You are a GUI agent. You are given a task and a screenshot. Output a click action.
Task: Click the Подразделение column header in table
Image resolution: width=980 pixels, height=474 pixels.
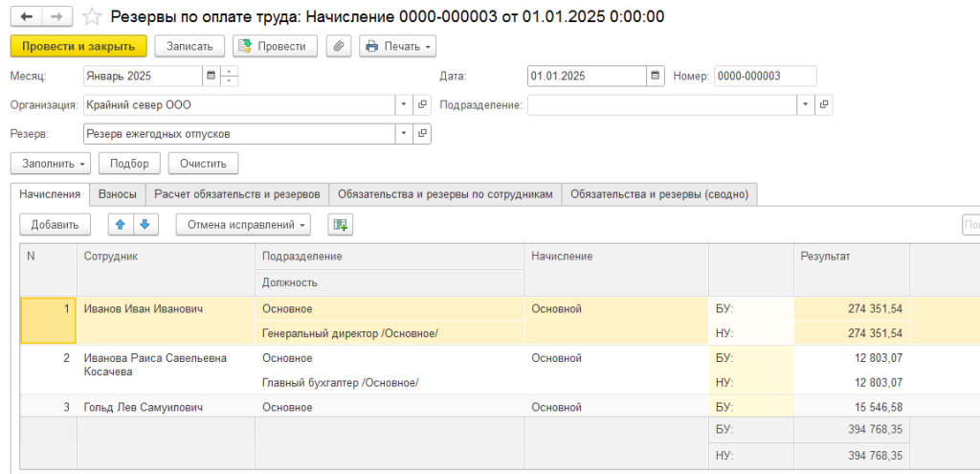[390, 257]
